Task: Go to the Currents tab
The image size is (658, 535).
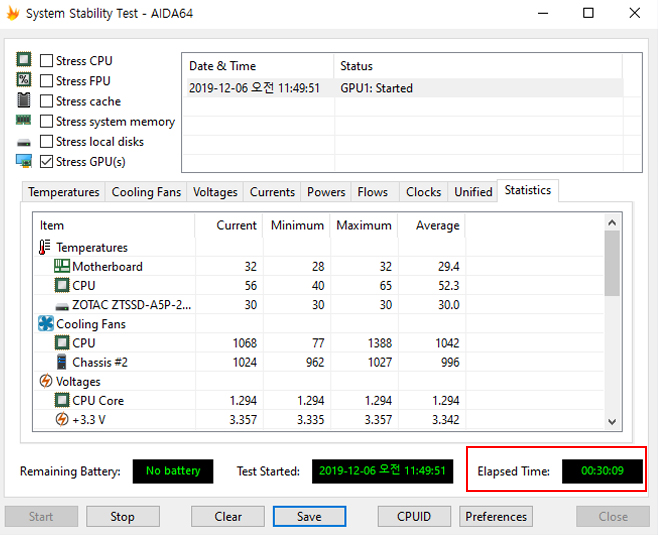Action: (x=272, y=192)
